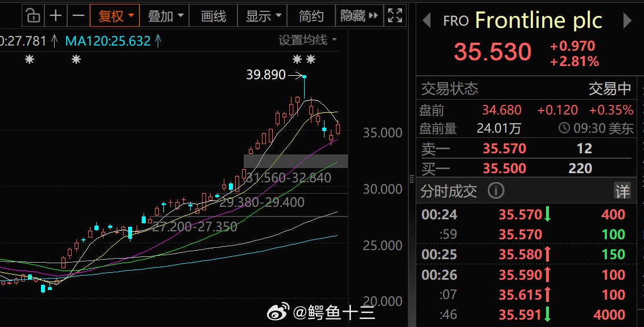Zoom in with the plus button
The width and height of the screenshot is (644, 327).
[55, 16]
